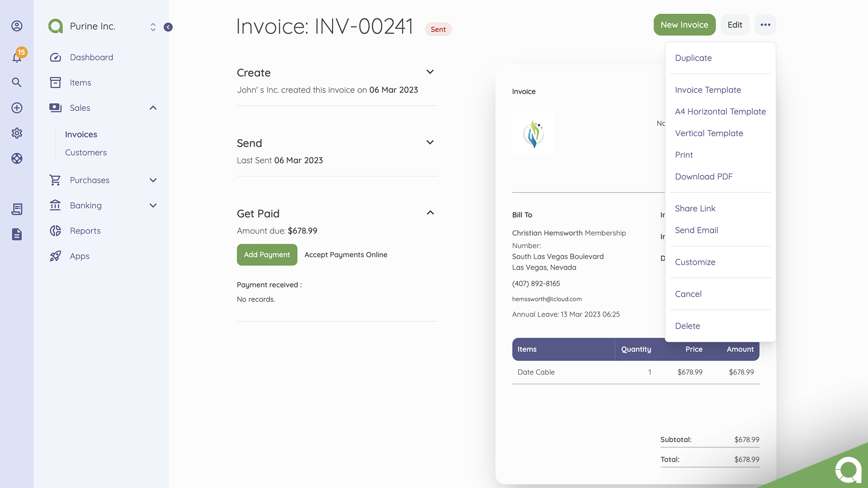The width and height of the screenshot is (868, 488).
Task: Click the company logo thumbnail on invoice
Action: [533, 134]
